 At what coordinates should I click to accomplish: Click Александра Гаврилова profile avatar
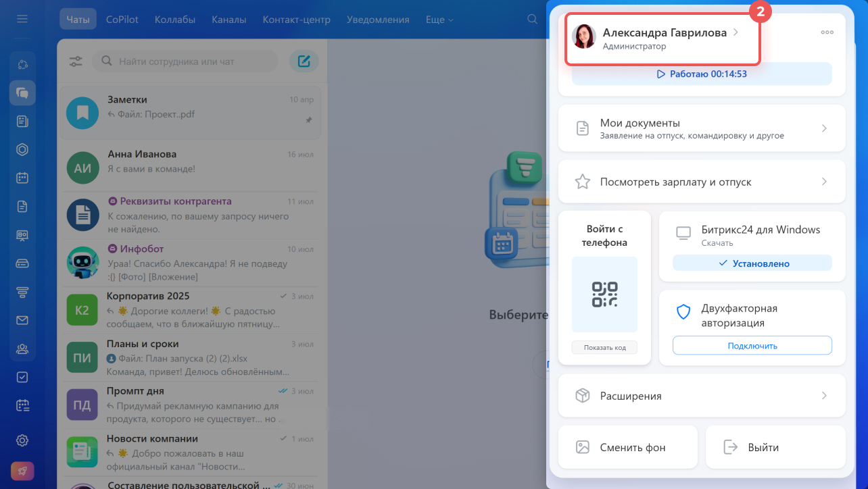[583, 36]
